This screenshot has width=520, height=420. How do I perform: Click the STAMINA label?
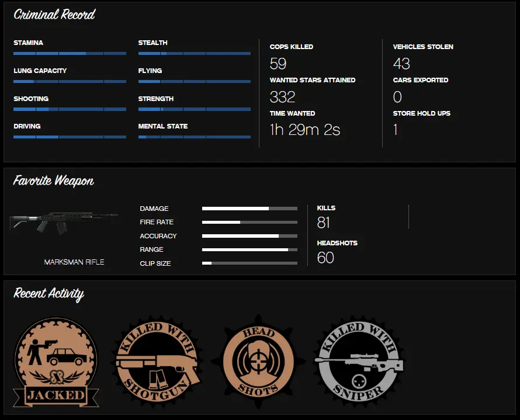coord(28,43)
